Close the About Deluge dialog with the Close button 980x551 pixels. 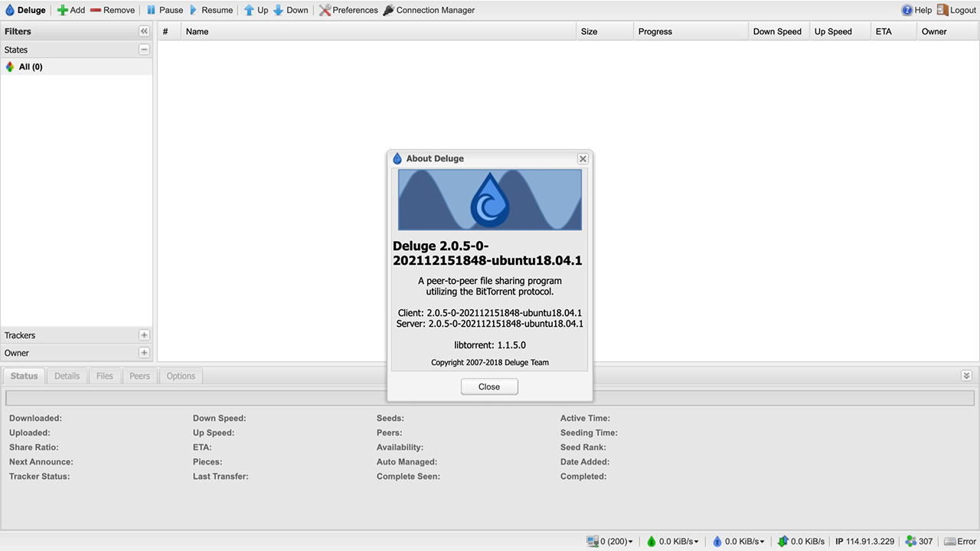point(489,386)
